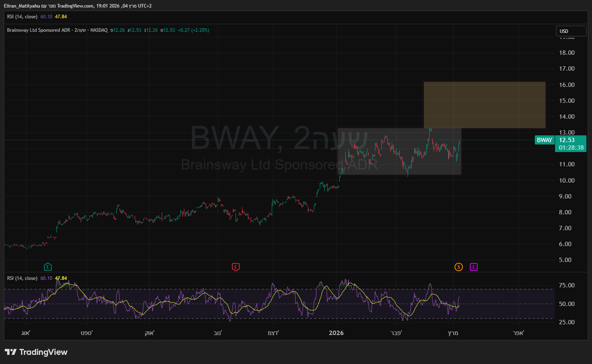Select the orange target rectangle drawing
The image size is (592, 364).
point(485,105)
